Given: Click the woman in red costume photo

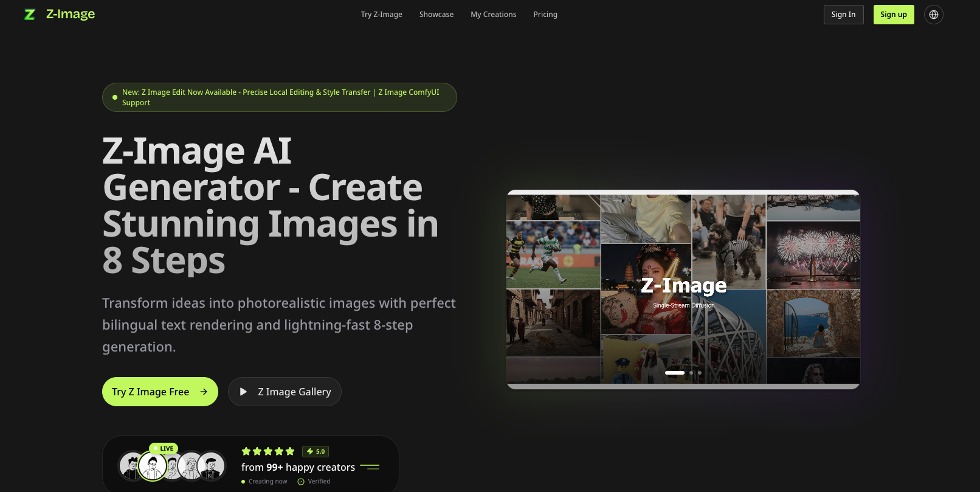Looking at the screenshot, I should coord(646,289).
